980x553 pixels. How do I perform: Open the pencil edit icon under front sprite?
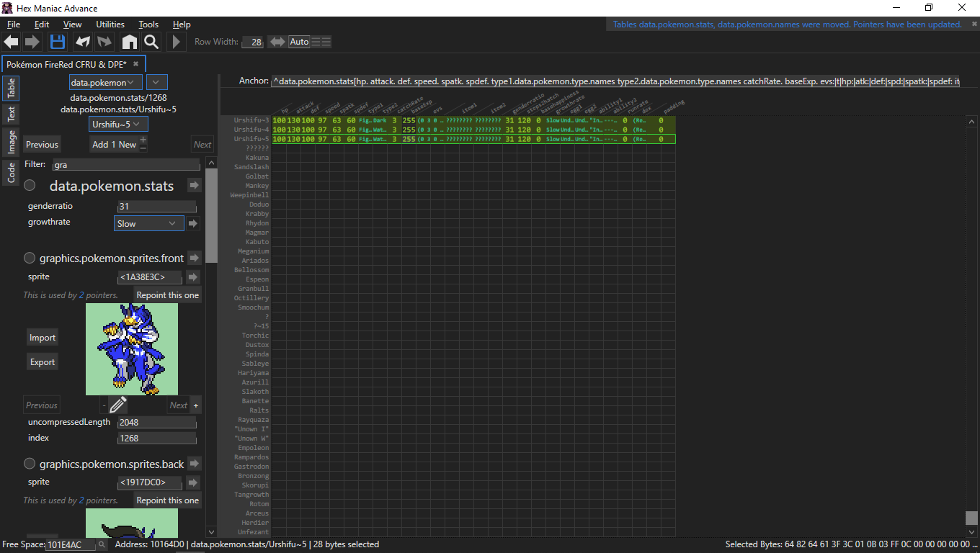pos(118,405)
